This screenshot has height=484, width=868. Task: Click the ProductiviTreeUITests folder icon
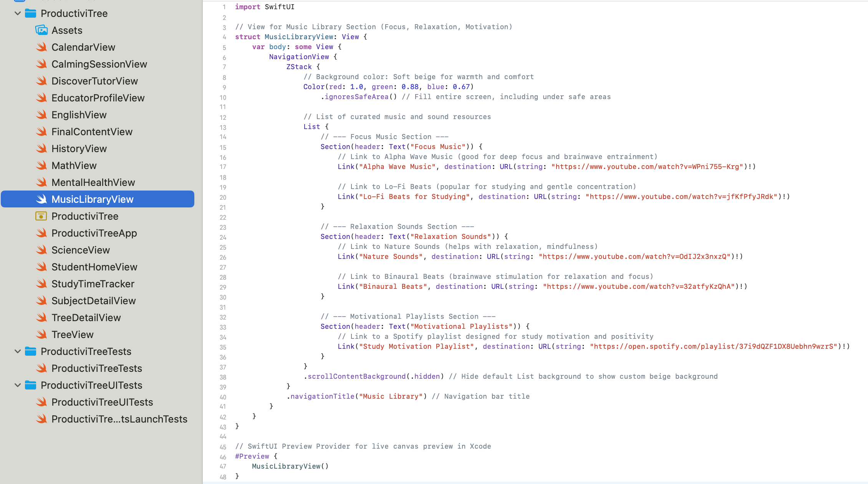(30, 385)
